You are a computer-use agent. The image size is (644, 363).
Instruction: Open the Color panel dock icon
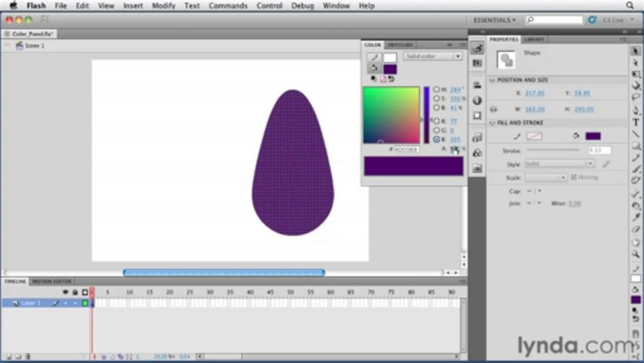[x=477, y=49]
